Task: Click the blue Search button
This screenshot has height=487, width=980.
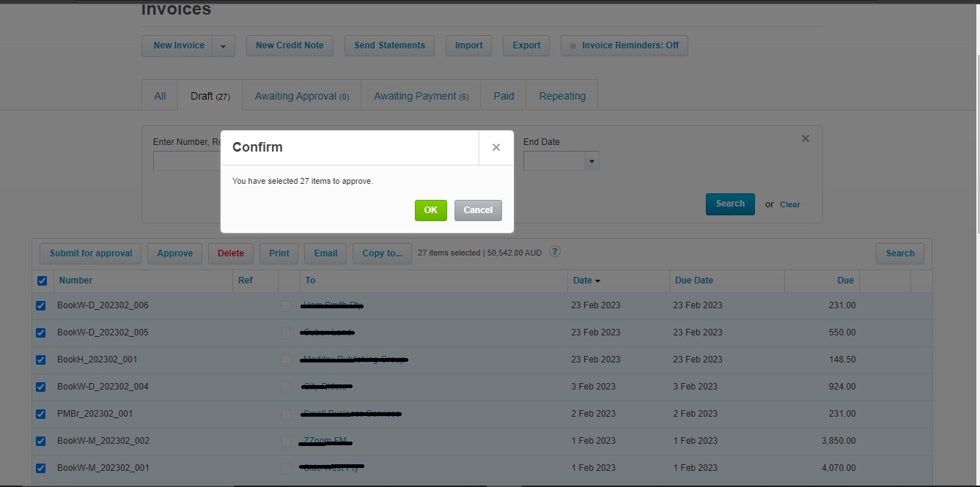Action: click(x=730, y=204)
